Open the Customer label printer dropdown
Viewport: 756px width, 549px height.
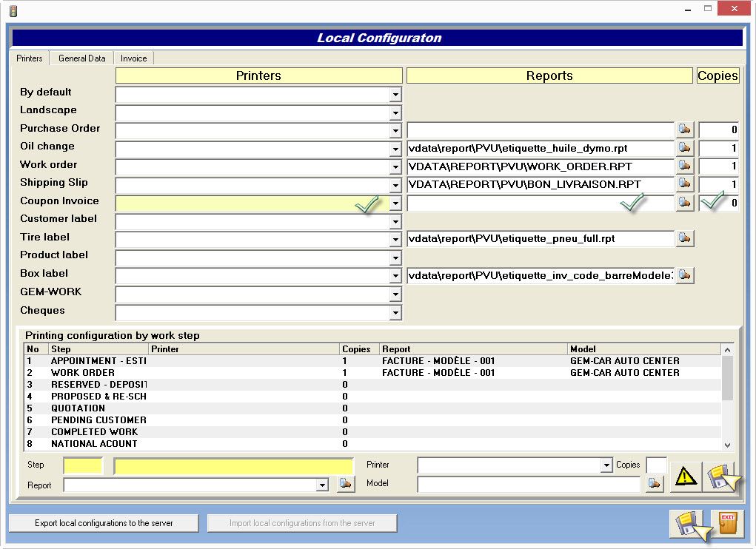coord(395,221)
